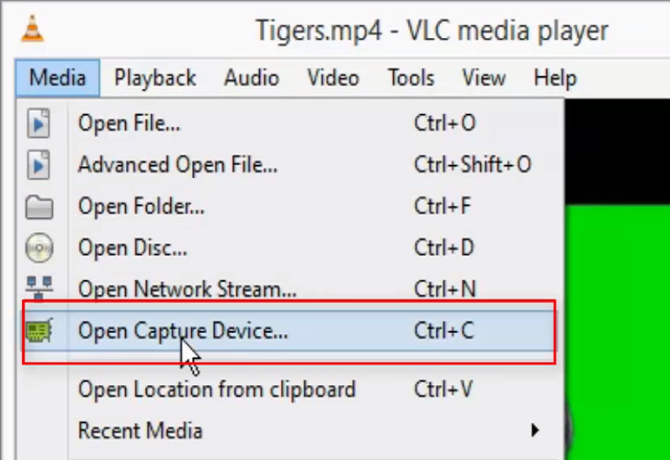670x460 pixels.
Task: Select Open Network Stream option
Action: 187,290
